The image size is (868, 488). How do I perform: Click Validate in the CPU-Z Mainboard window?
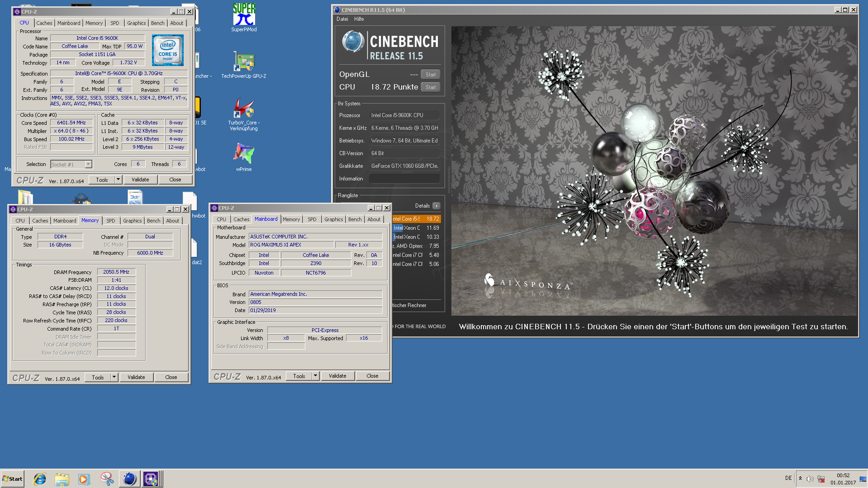pos(337,376)
